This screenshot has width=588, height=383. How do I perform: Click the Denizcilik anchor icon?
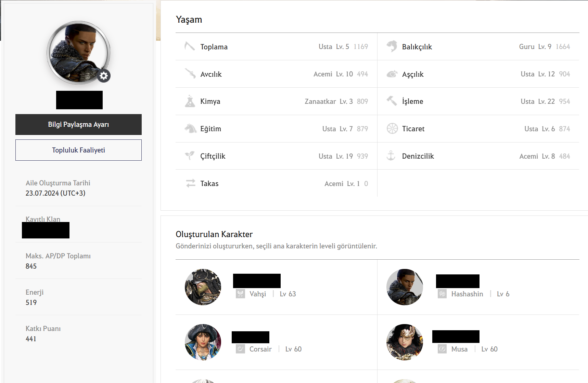tap(391, 156)
